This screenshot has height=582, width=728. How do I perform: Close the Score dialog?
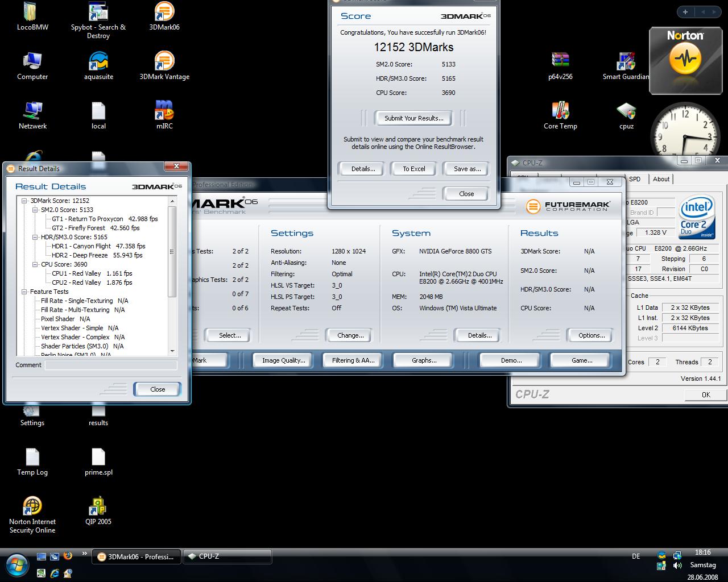point(466,194)
